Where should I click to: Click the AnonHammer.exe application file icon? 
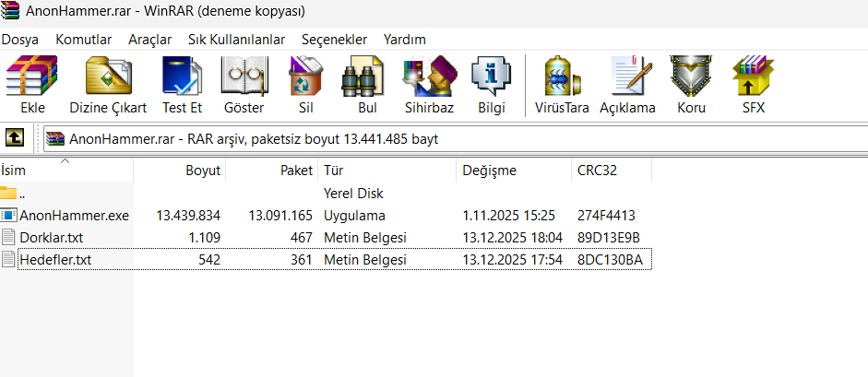[x=9, y=215]
